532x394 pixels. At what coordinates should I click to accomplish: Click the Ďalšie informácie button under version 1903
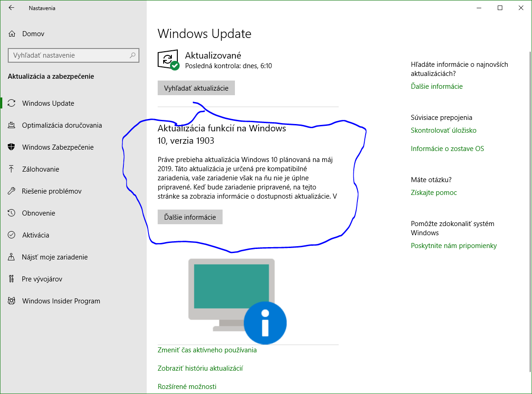pos(190,217)
